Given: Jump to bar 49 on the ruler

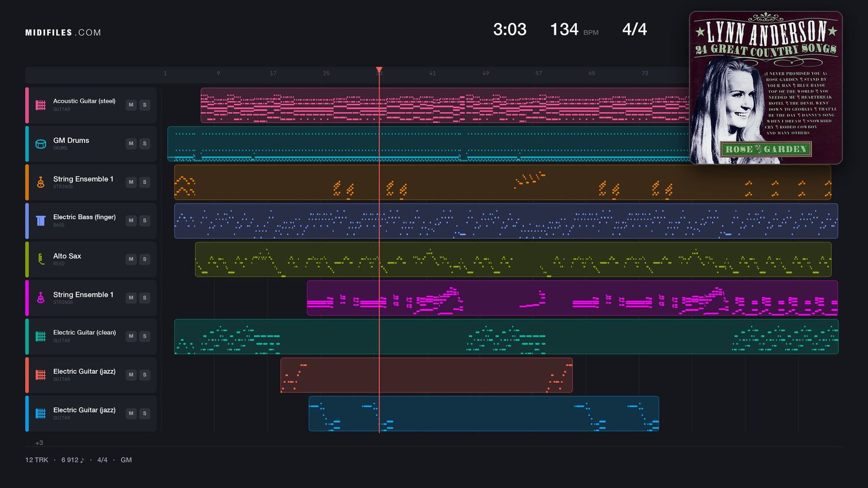Looking at the screenshot, I should (x=486, y=73).
